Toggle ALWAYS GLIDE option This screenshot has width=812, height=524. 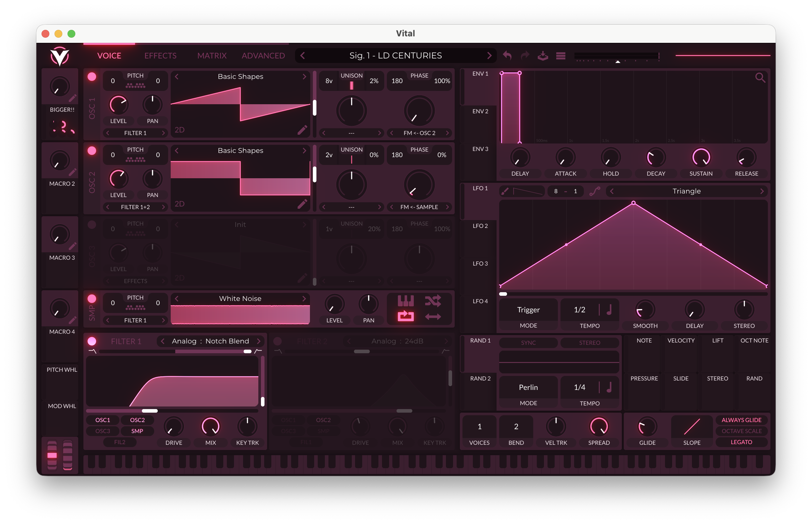(741, 420)
